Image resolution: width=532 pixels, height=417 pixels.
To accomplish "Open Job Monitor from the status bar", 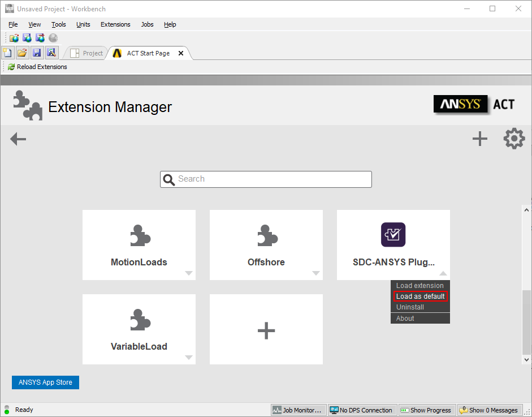I will (x=299, y=410).
